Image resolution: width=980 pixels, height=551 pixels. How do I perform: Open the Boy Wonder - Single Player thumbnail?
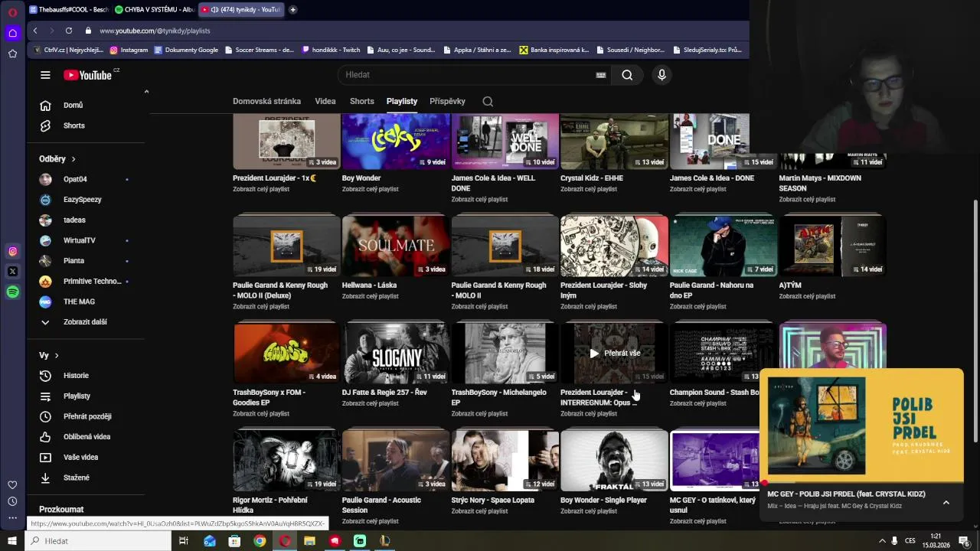click(614, 461)
